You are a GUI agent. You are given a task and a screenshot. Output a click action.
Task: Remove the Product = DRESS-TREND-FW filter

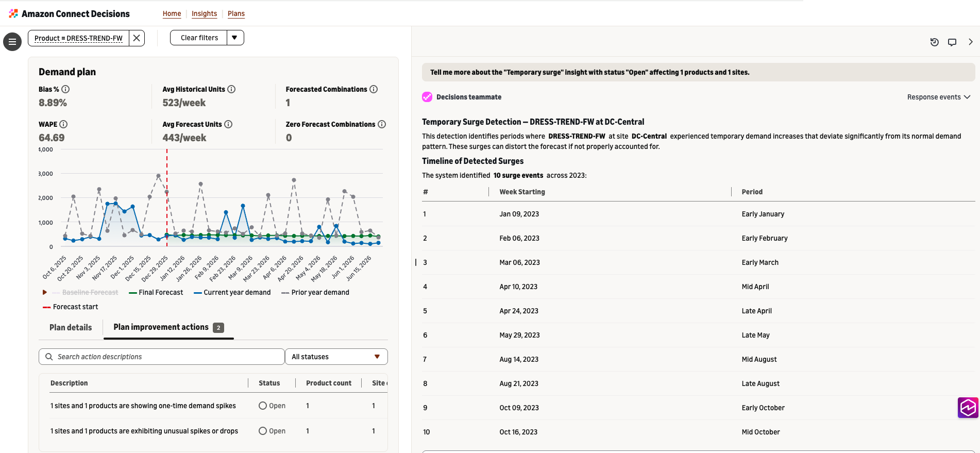137,38
